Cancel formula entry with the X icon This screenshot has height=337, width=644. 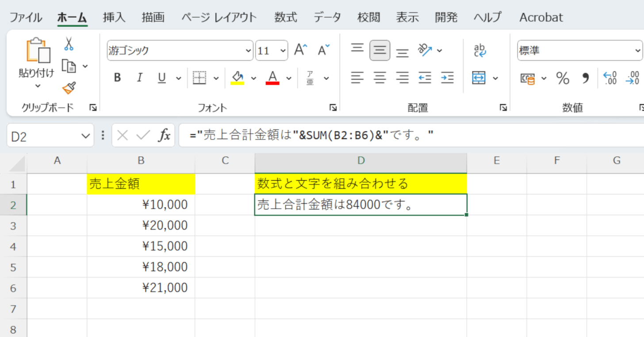pos(123,135)
